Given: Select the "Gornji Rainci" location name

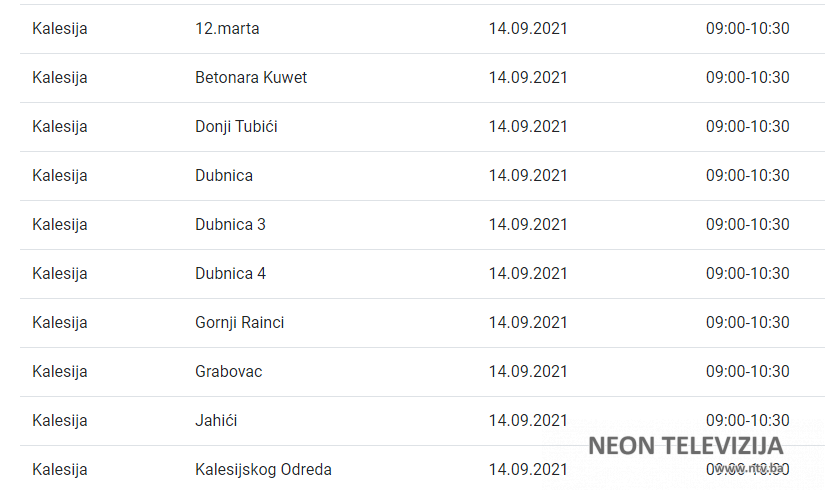Looking at the screenshot, I should (240, 323).
